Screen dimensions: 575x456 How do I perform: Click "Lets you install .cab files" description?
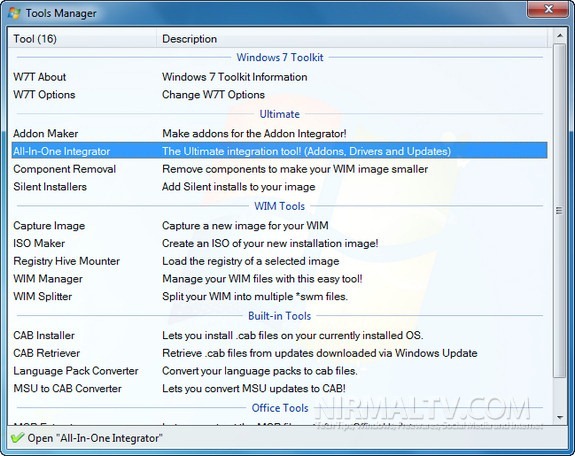[x=293, y=335]
